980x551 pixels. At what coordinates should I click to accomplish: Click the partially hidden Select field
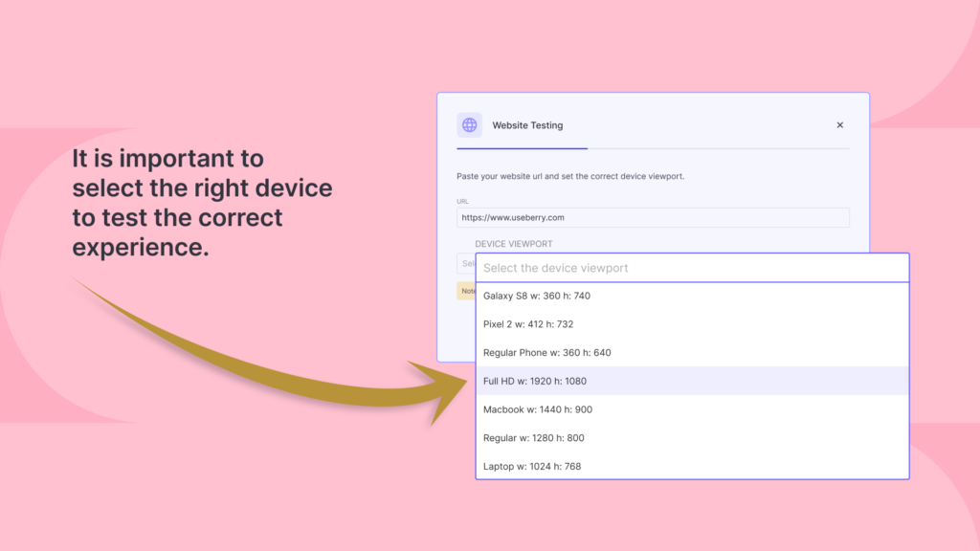pos(468,264)
